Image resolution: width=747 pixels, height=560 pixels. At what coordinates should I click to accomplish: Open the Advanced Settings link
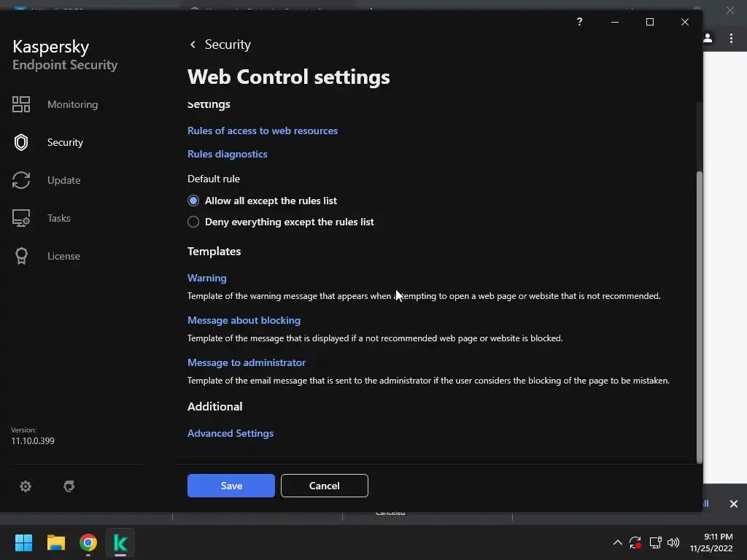click(x=230, y=433)
